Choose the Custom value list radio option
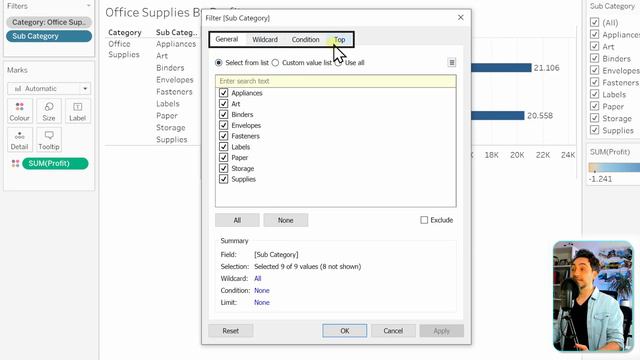Image resolution: width=640 pixels, height=360 pixels. pyautogui.click(x=276, y=62)
